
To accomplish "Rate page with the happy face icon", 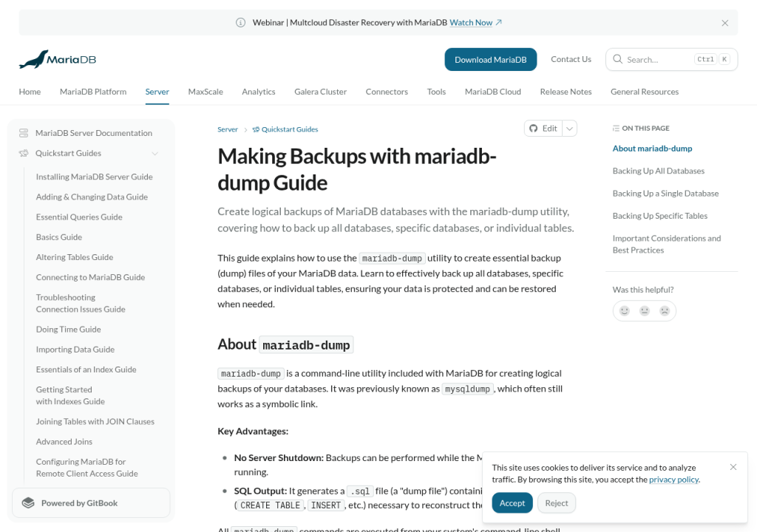I will (625, 311).
